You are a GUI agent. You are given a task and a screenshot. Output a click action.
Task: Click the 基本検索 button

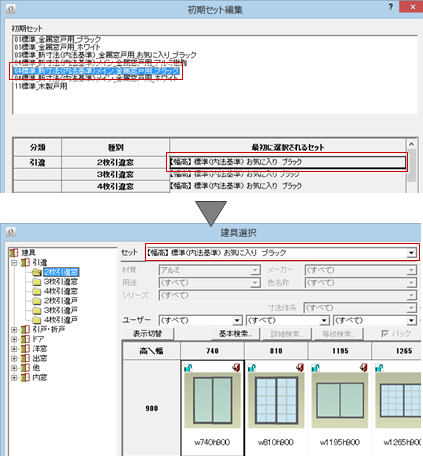pyautogui.click(x=235, y=334)
